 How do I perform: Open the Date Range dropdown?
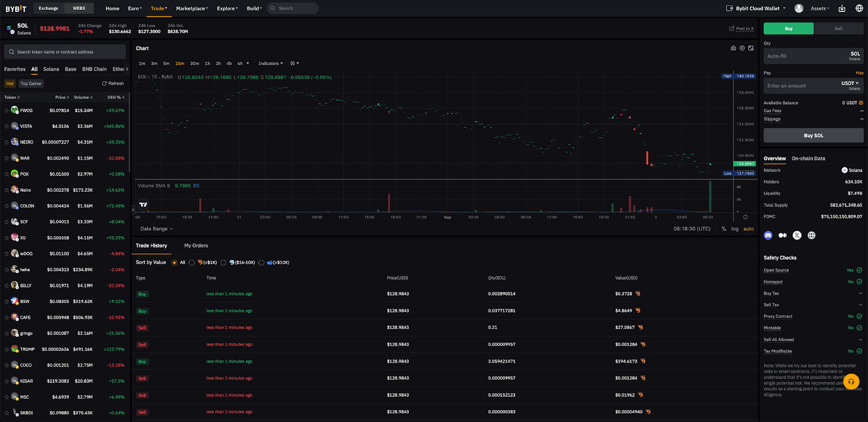[156, 229]
